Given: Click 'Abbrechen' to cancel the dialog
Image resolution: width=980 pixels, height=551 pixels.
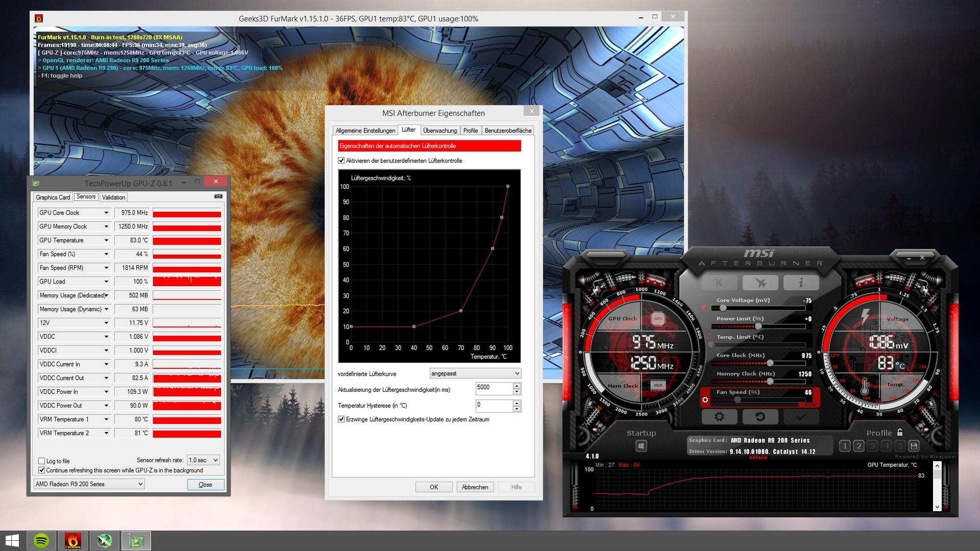Looking at the screenshot, I should point(475,487).
